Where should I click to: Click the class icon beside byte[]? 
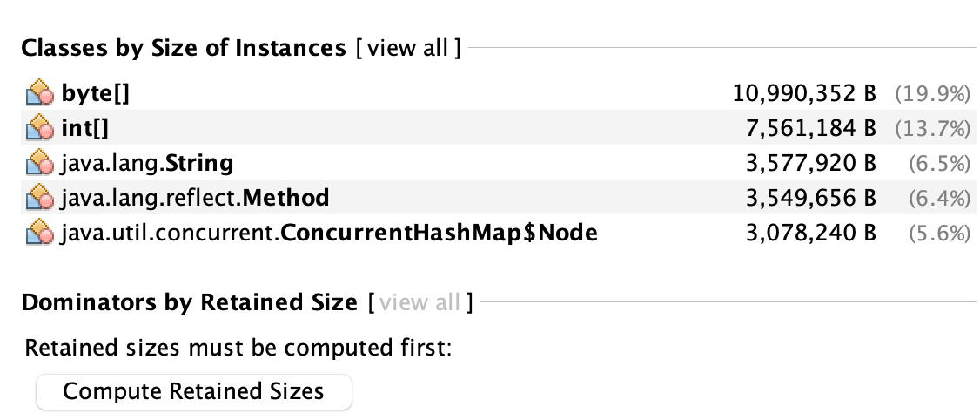coord(40,93)
